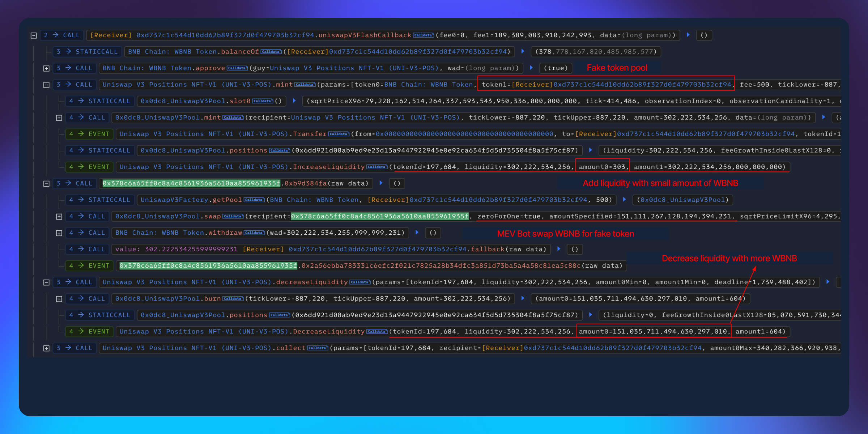
Task: Collapse the Positions NFT mint call
Action: click(x=46, y=85)
